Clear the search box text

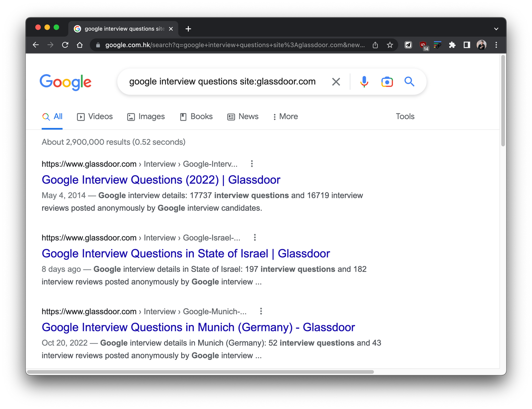(x=336, y=82)
